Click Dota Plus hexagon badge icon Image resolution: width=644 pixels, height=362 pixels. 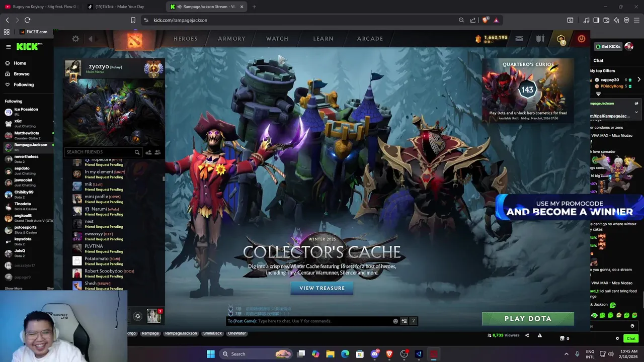(x=561, y=39)
